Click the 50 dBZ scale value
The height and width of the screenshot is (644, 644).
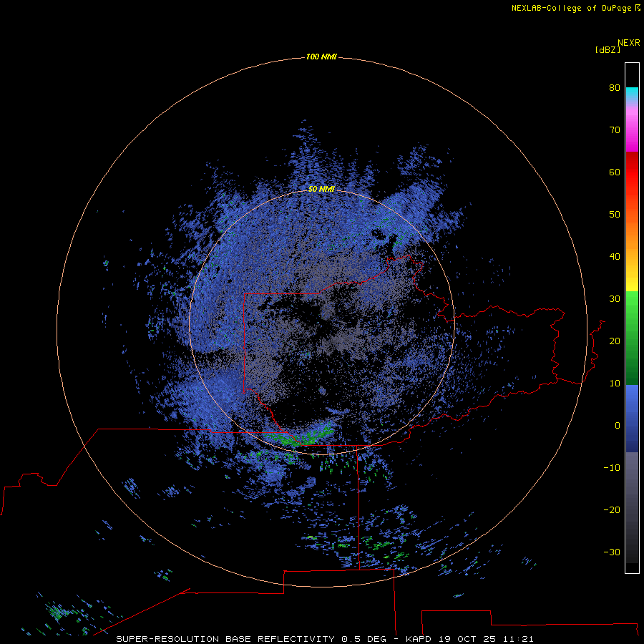click(x=615, y=215)
